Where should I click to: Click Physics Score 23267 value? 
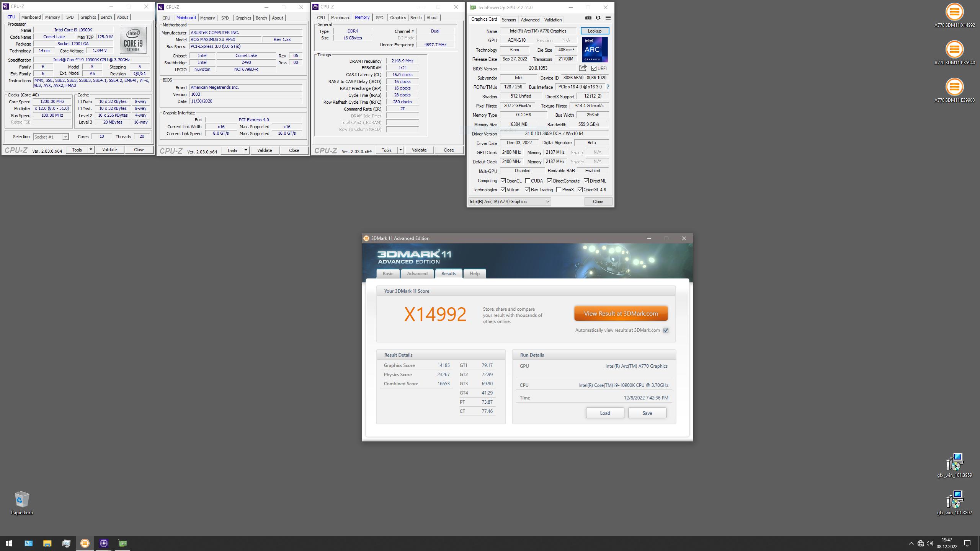coord(444,375)
